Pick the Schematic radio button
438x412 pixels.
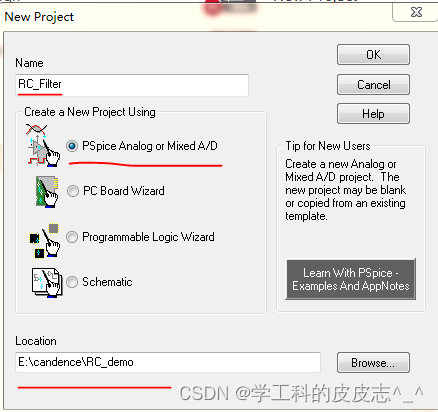pos(72,282)
